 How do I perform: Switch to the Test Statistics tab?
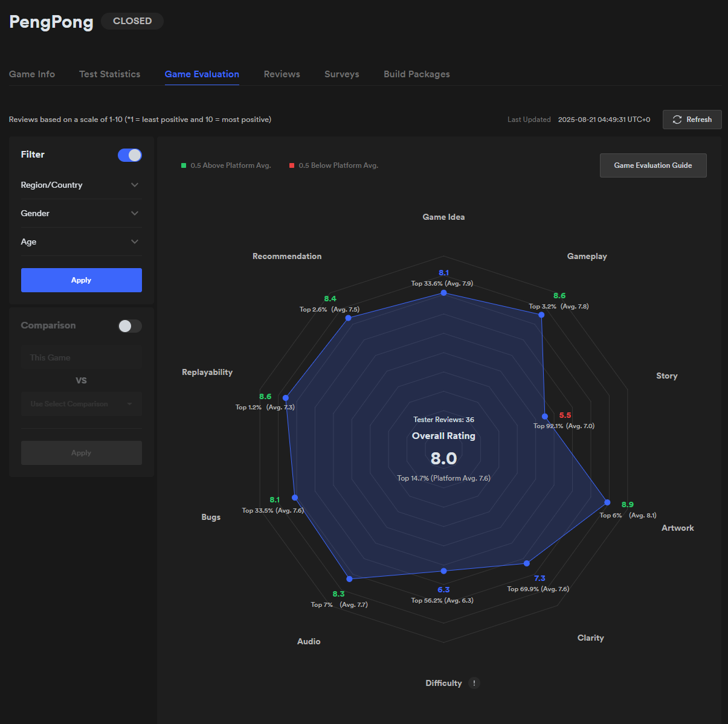click(110, 74)
